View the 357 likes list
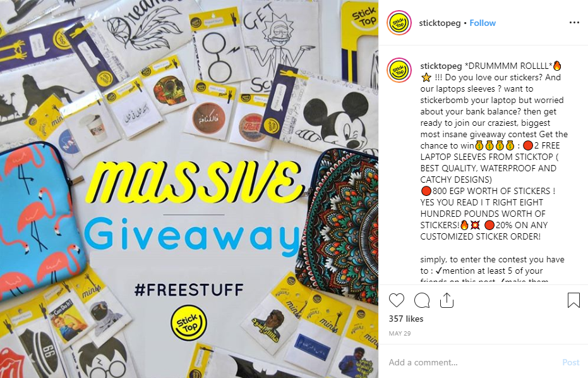The height and width of the screenshot is (378, 588). [405, 319]
